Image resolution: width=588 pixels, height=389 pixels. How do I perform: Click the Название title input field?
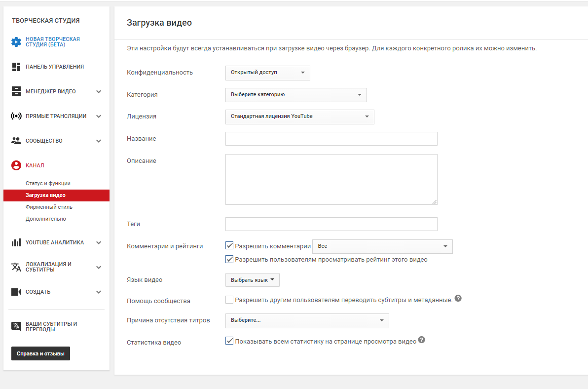tap(331, 139)
